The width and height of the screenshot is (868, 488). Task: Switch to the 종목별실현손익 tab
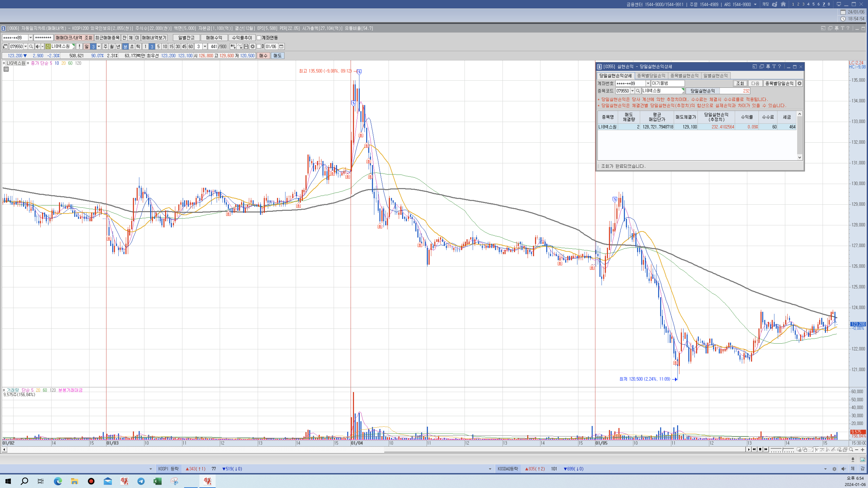(x=684, y=76)
